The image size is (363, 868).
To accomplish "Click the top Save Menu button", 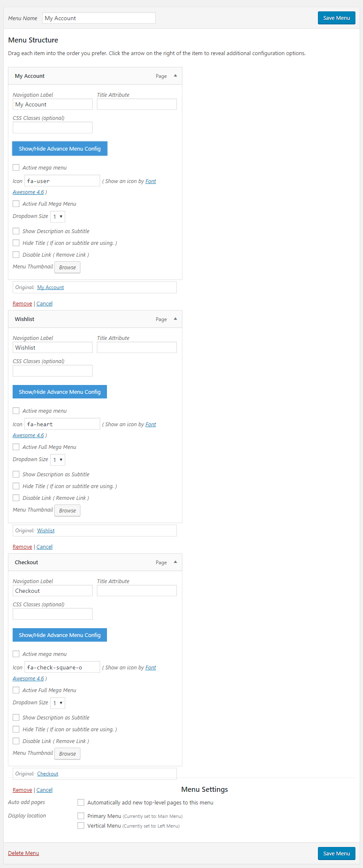I will (336, 18).
